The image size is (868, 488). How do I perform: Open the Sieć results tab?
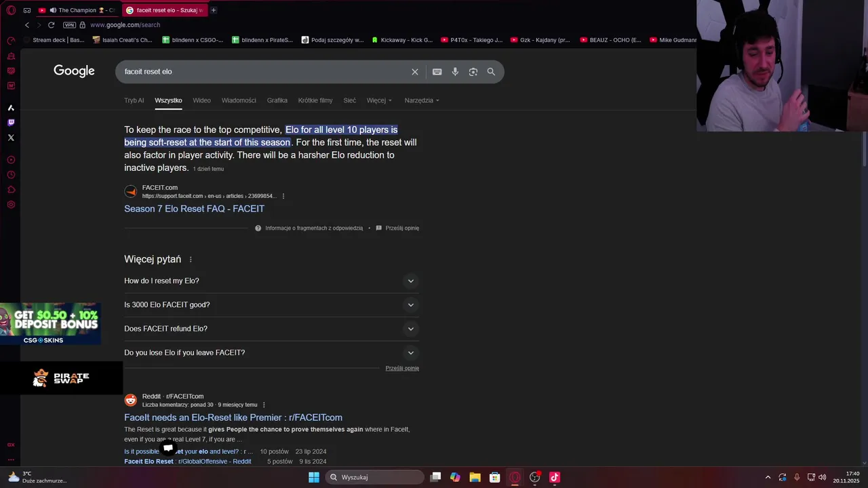coord(349,100)
